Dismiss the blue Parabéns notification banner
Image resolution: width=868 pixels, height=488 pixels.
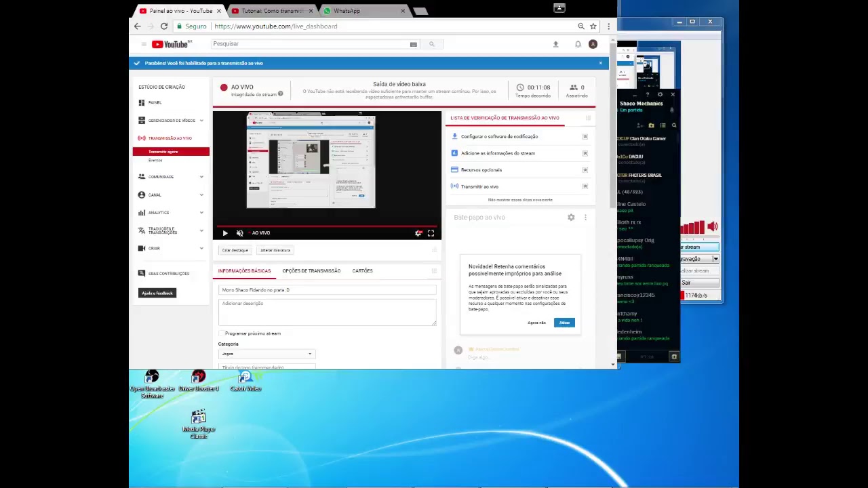[600, 63]
